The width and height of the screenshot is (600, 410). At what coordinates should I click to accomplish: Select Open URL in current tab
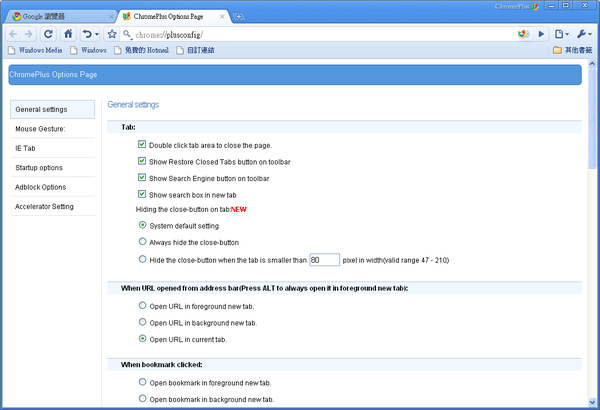pos(142,338)
